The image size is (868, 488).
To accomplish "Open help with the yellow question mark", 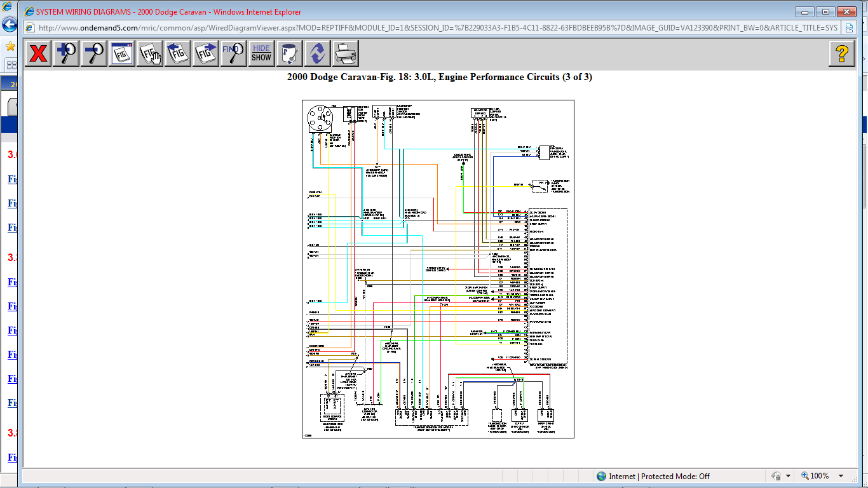I will pos(842,53).
